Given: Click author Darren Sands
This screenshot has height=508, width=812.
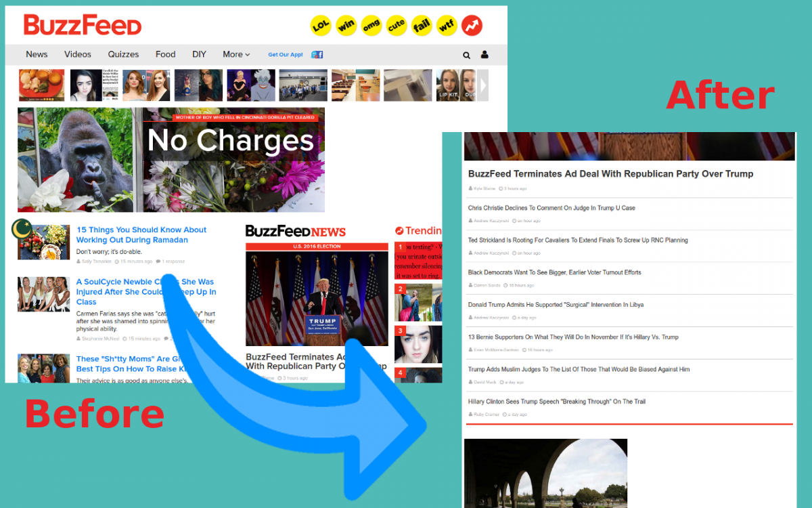Looking at the screenshot, I should point(487,285).
